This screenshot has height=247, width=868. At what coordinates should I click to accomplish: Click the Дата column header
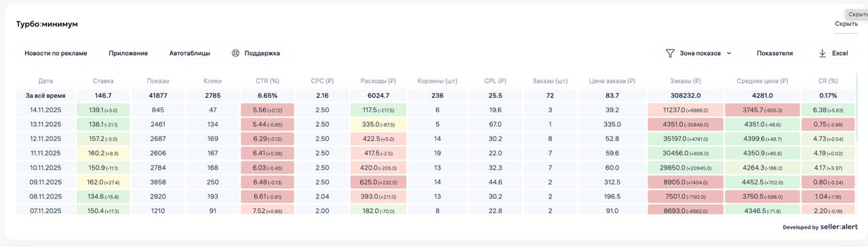coord(45,81)
